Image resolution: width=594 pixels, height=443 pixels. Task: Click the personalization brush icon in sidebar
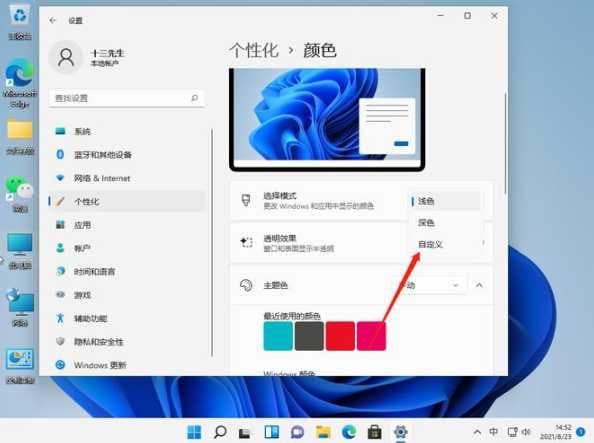coord(60,201)
